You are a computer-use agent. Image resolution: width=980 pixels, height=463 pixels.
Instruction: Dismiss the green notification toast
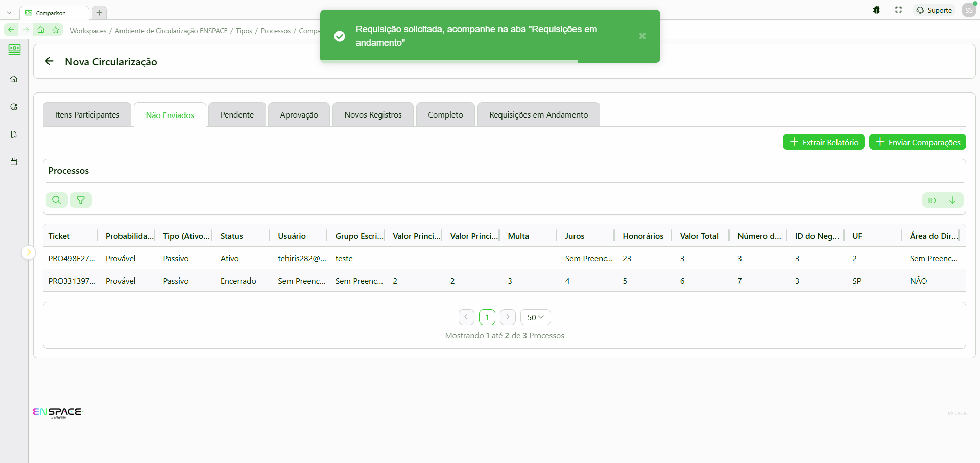[x=642, y=36]
